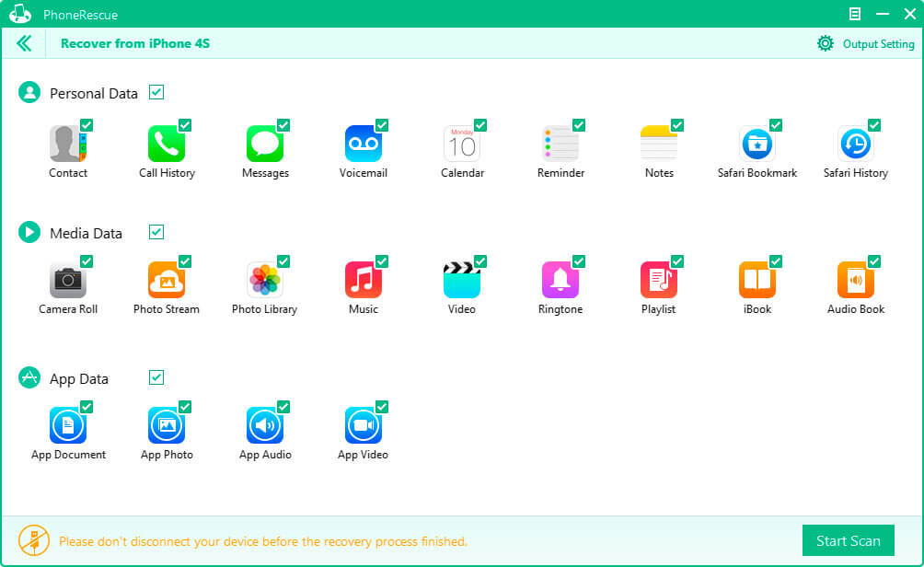This screenshot has height=567, width=924.
Task: Toggle the Media Data select-all checkbox
Action: point(156,232)
